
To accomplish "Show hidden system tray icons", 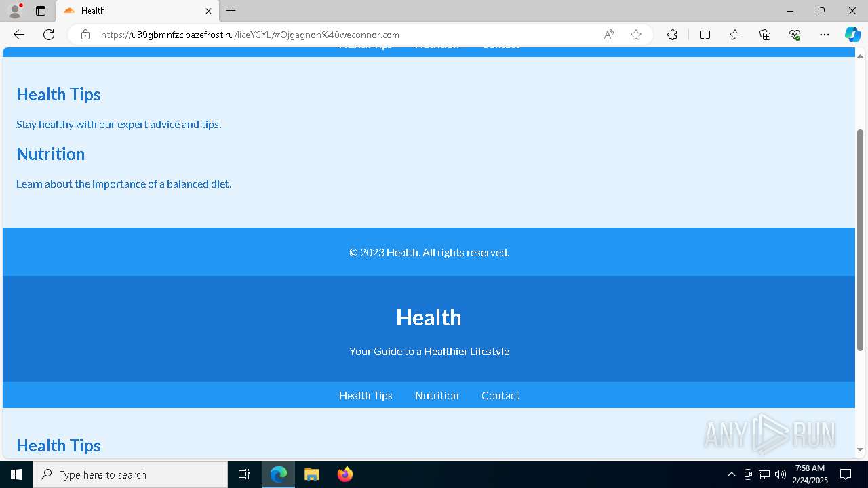I will (x=731, y=474).
